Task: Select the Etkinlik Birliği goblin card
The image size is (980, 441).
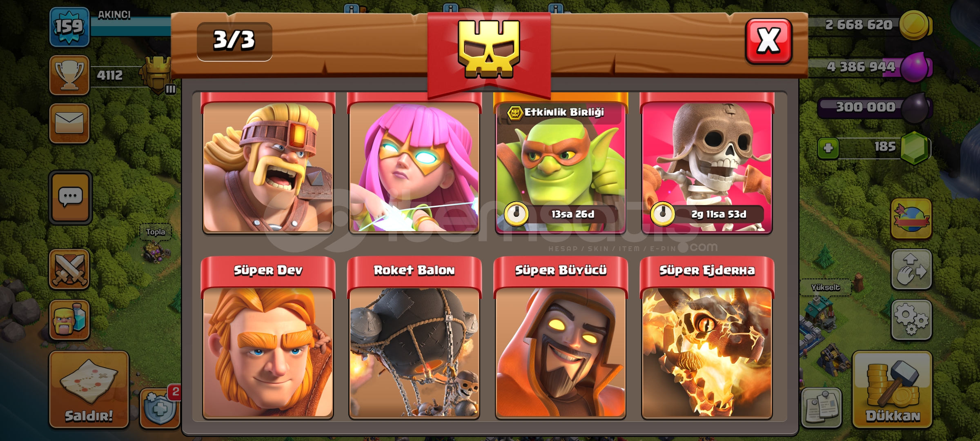Action: click(x=561, y=163)
